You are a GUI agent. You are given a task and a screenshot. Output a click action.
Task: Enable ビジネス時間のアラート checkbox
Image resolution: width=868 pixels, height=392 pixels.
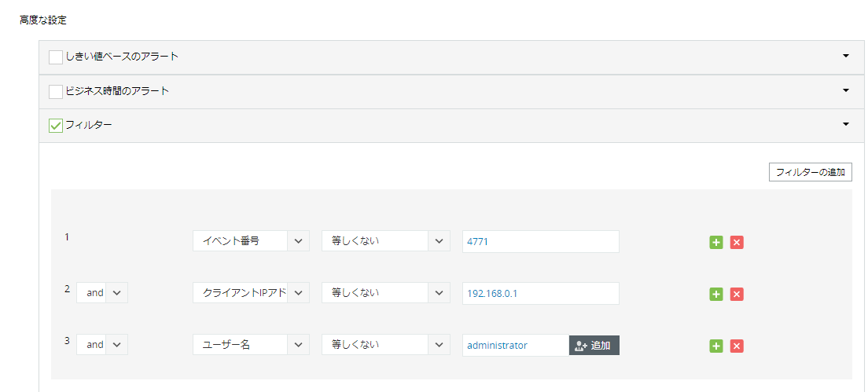coord(56,92)
